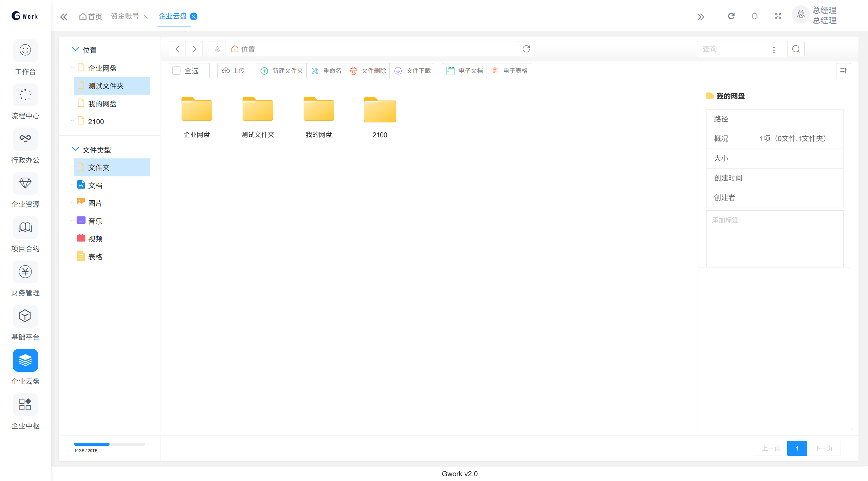868x481 pixels.
Task: Click the 企业中枢 sidebar icon
Action: [x=25, y=404]
